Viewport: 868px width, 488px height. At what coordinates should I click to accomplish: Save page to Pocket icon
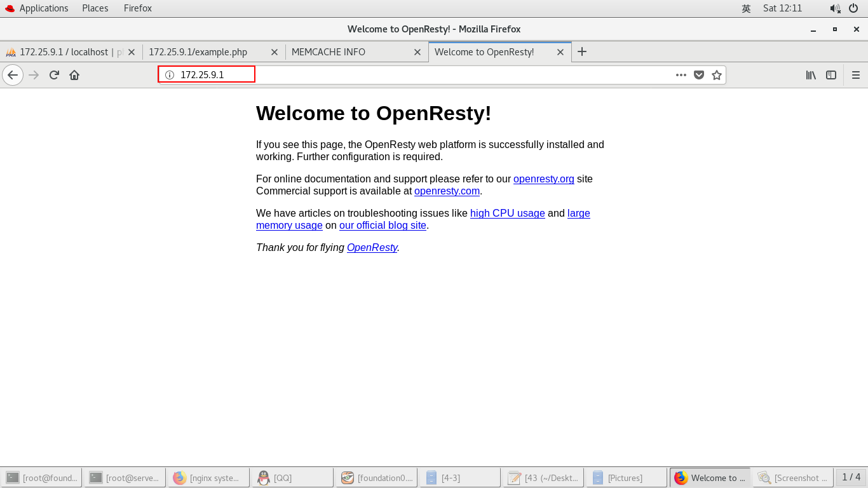[x=699, y=75]
